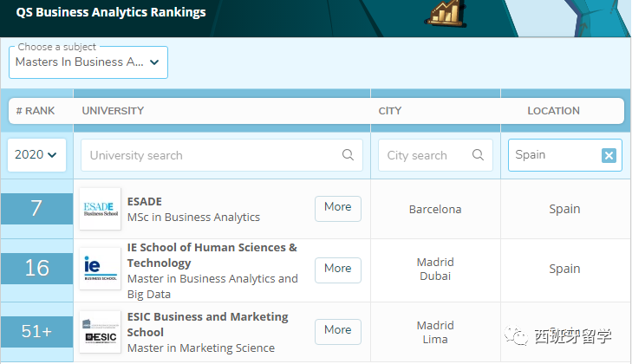
Task: Click More button for ESIC
Action: point(337,330)
